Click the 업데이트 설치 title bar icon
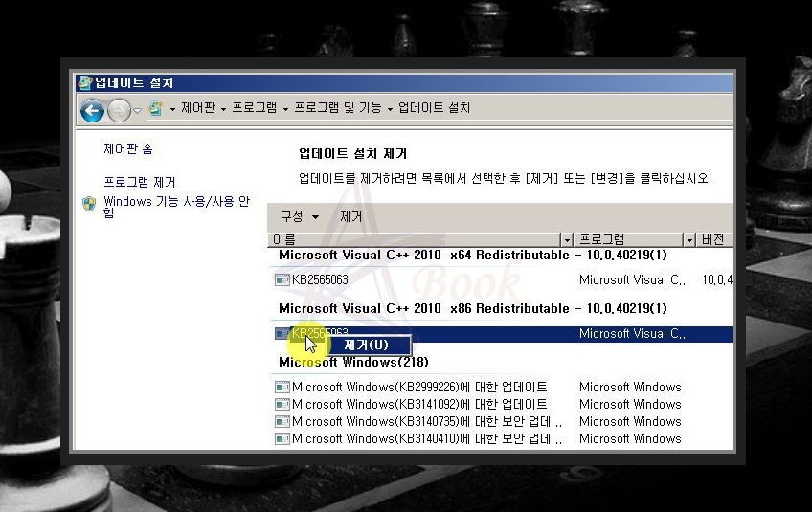 [85, 82]
